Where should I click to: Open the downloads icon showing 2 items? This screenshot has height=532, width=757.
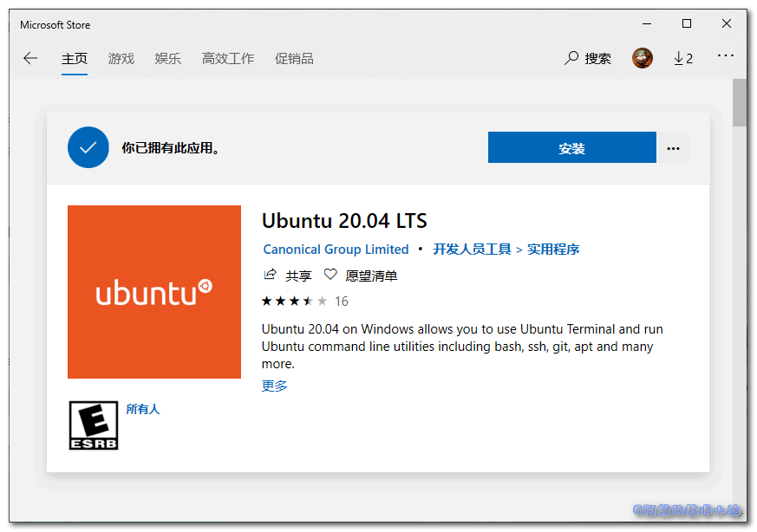(683, 58)
